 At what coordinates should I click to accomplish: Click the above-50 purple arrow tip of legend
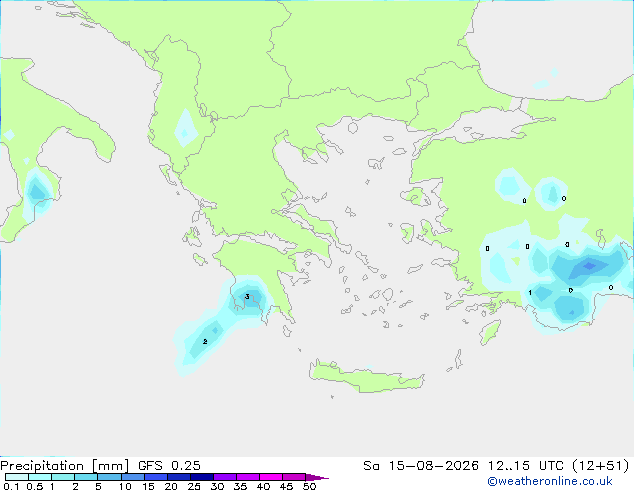tap(317, 477)
